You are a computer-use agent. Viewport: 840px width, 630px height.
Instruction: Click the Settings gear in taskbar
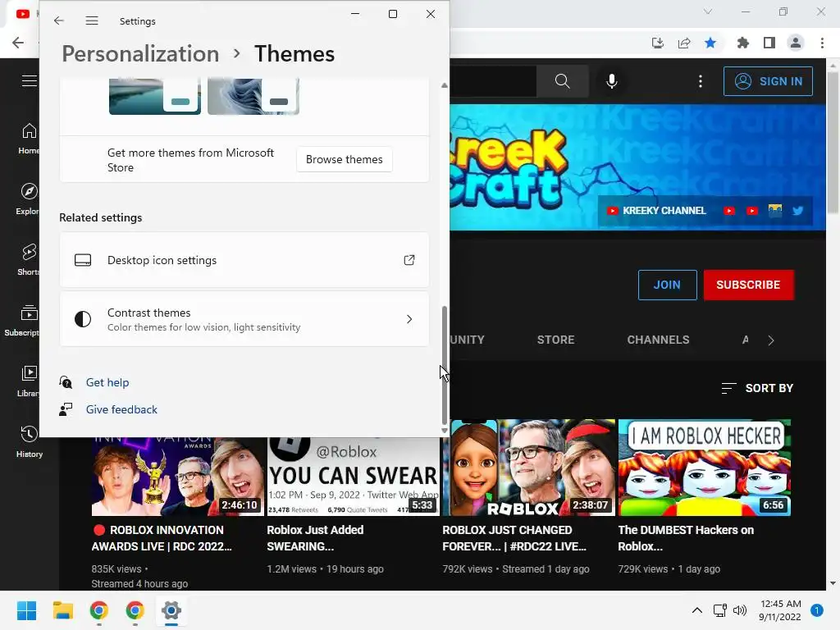[171, 610]
